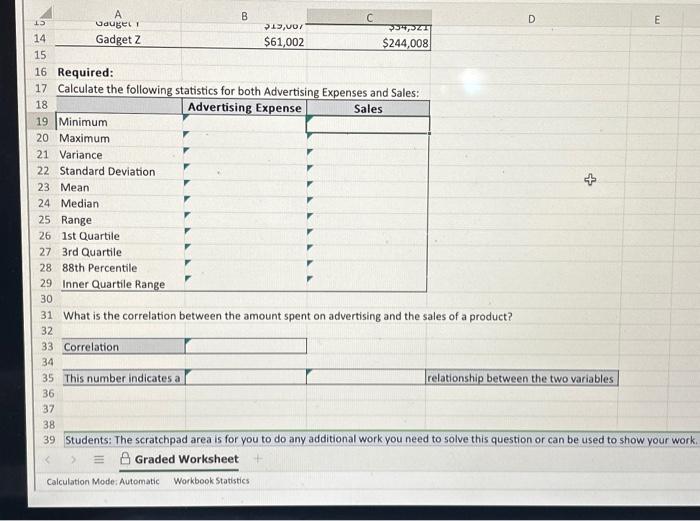This screenshot has width=700, height=521.
Task: Select 'This number indicates a' cell
Action: (124, 378)
